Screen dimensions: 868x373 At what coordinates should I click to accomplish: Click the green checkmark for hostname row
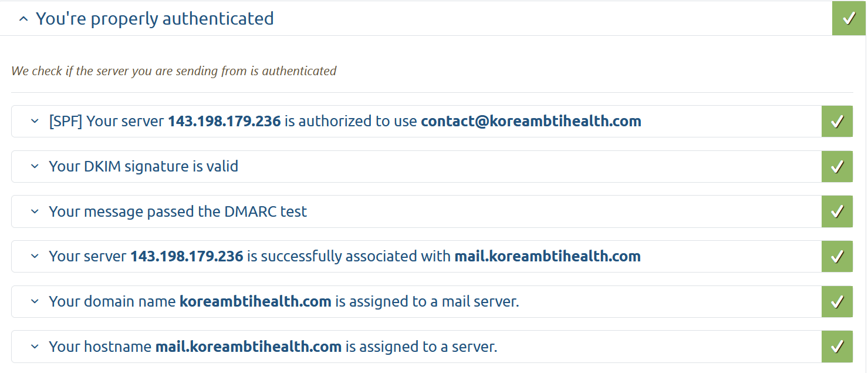[x=837, y=347]
